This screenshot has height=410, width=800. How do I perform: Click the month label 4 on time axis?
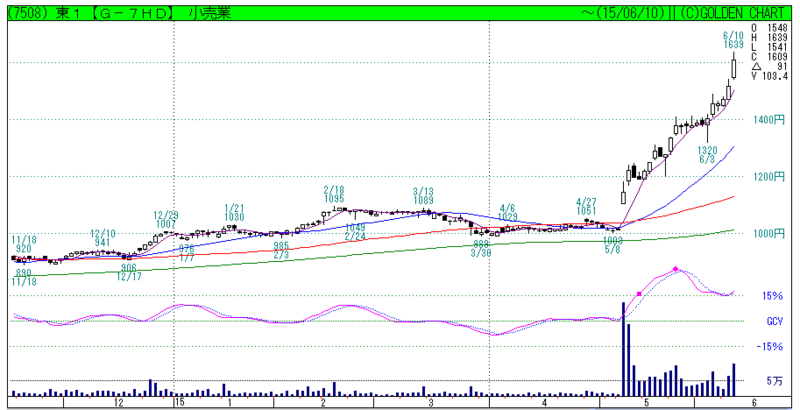pos(544,403)
